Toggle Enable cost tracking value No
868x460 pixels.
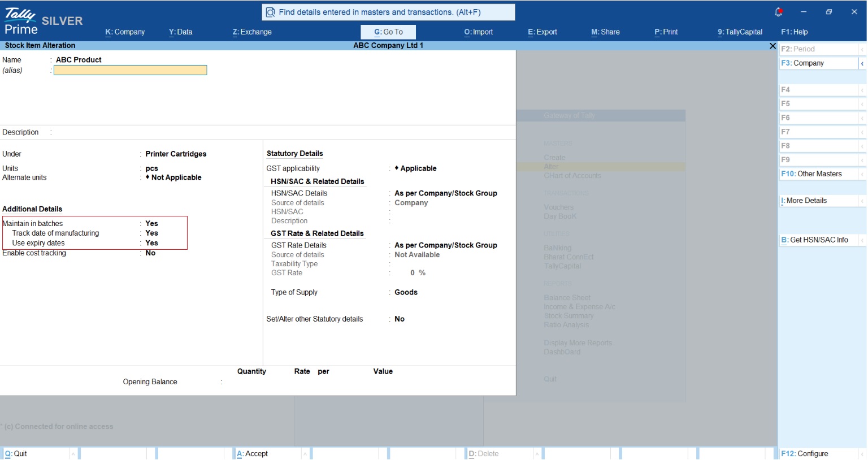point(150,253)
